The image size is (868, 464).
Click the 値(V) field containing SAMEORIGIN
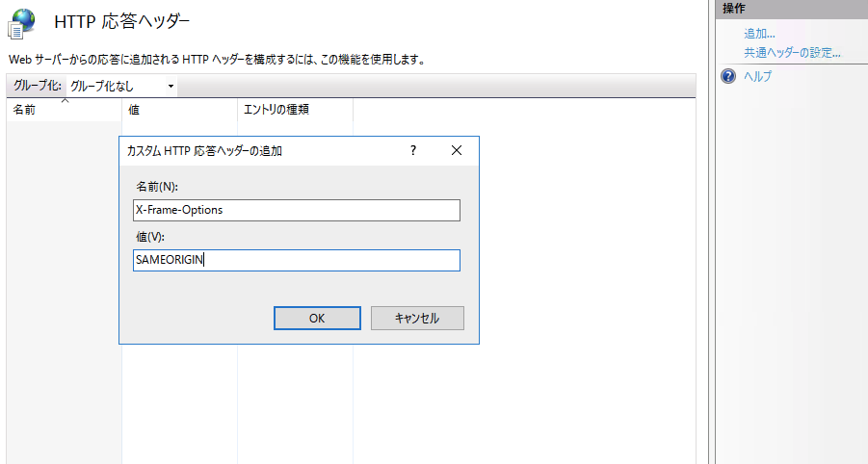(296, 260)
